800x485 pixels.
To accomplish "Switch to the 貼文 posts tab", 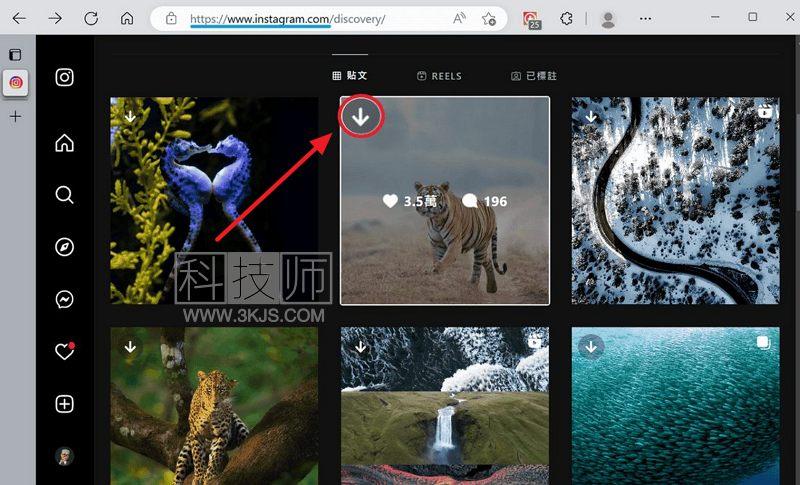I will 350,75.
